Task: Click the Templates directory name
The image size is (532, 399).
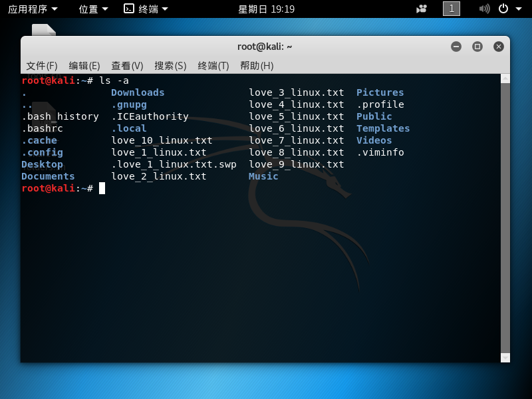Action: click(x=383, y=128)
